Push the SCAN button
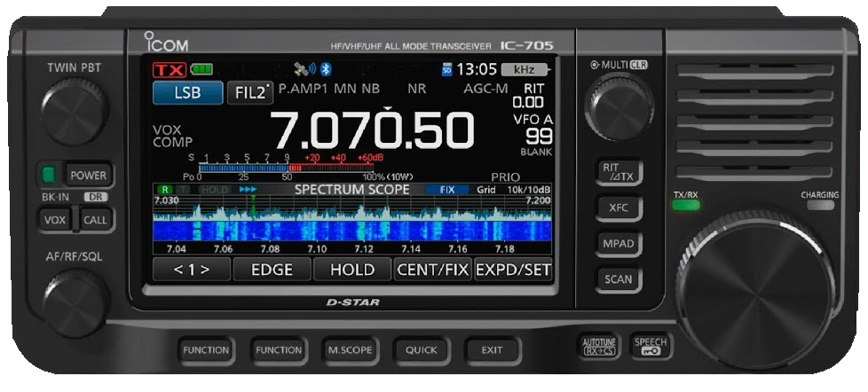The height and width of the screenshot is (392, 868). [x=619, y=279]
